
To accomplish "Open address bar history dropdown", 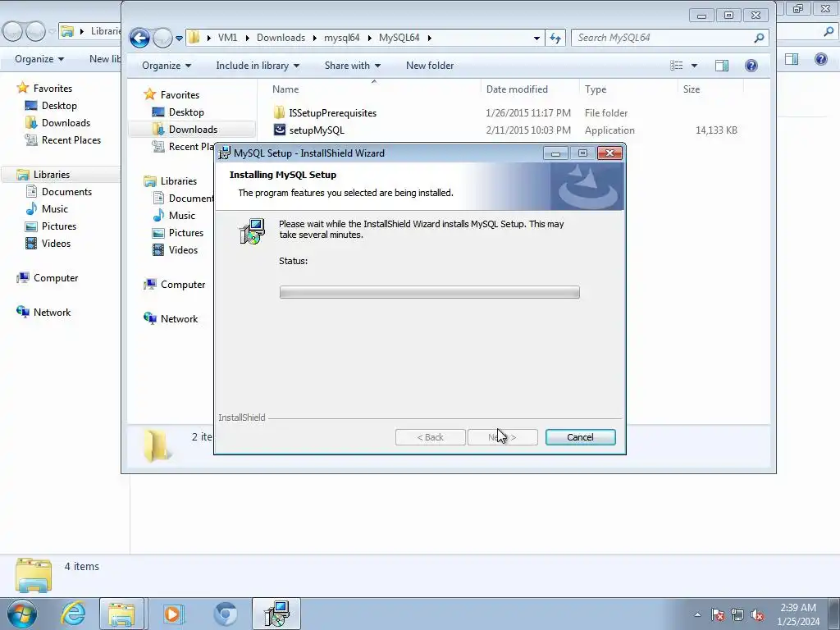I will pyautogui.click(x=536, y=38).
